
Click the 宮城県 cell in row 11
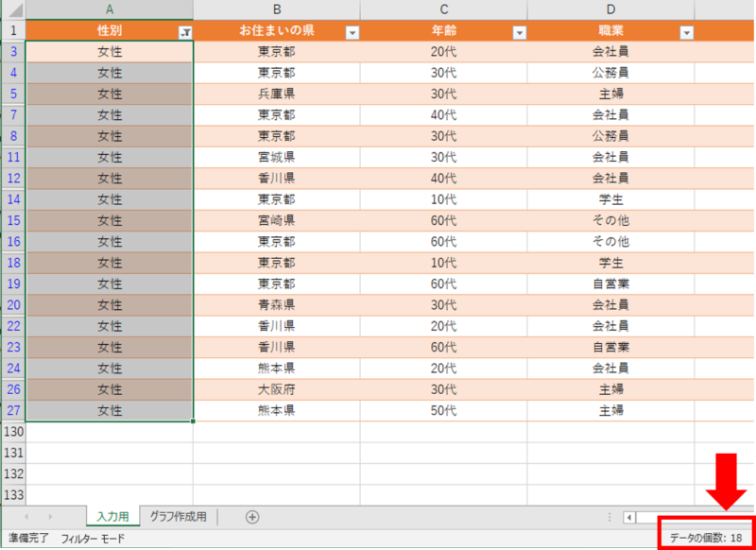[277, 157]
